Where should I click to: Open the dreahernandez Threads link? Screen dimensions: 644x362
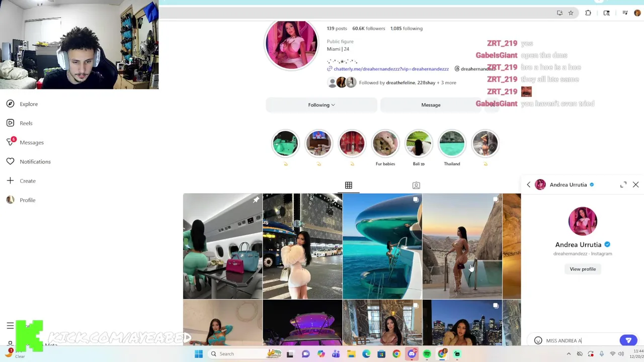(475, 69)
